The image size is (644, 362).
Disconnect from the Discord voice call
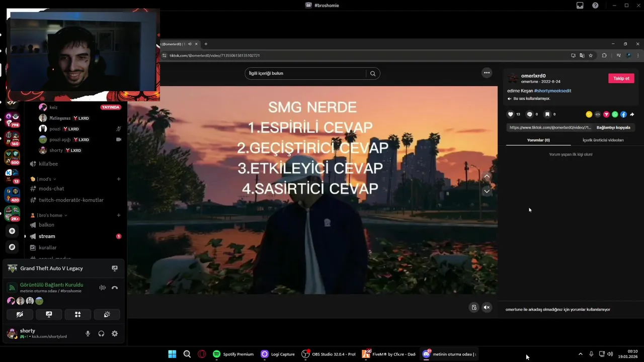(x=115, y=288)
